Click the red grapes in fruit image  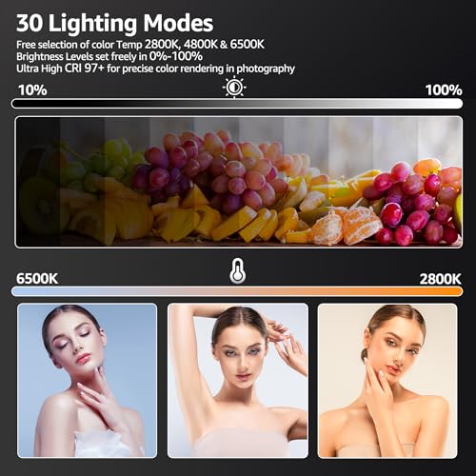412,203
